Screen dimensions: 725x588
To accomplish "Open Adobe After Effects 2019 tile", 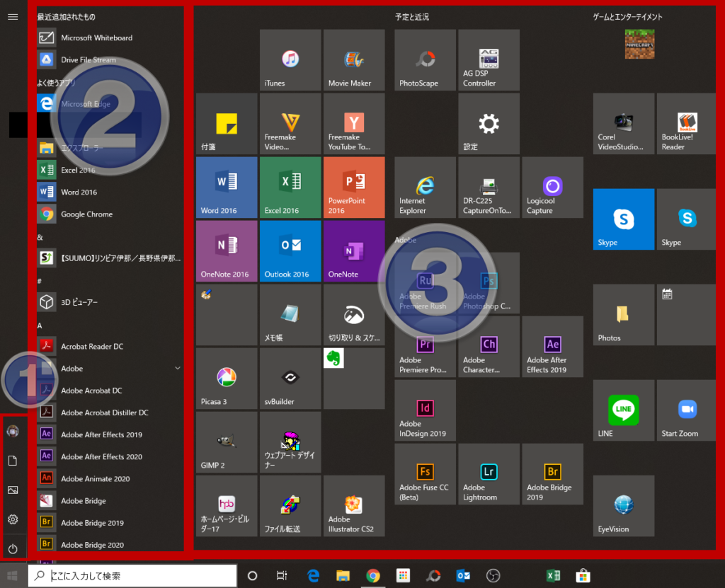I will click(552, 347).
